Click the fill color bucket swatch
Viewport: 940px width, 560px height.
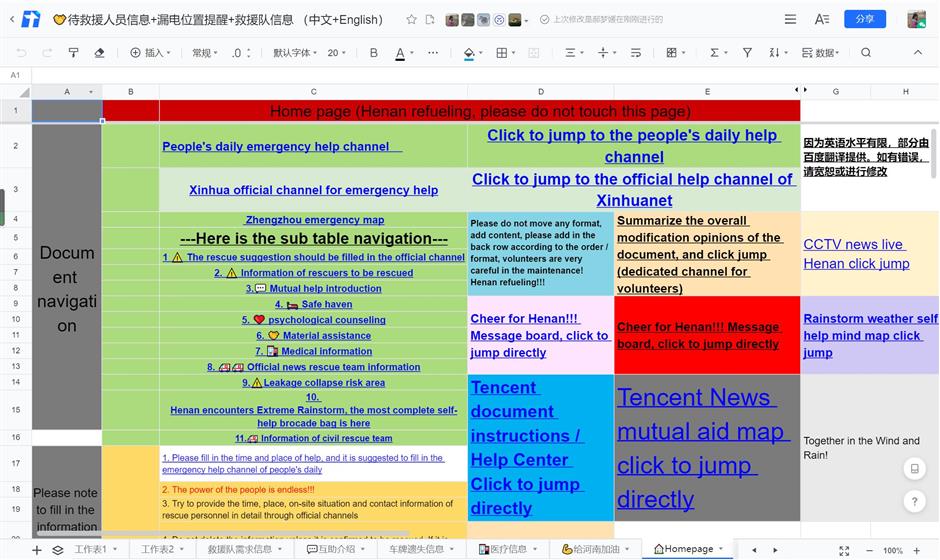point(468,53)
